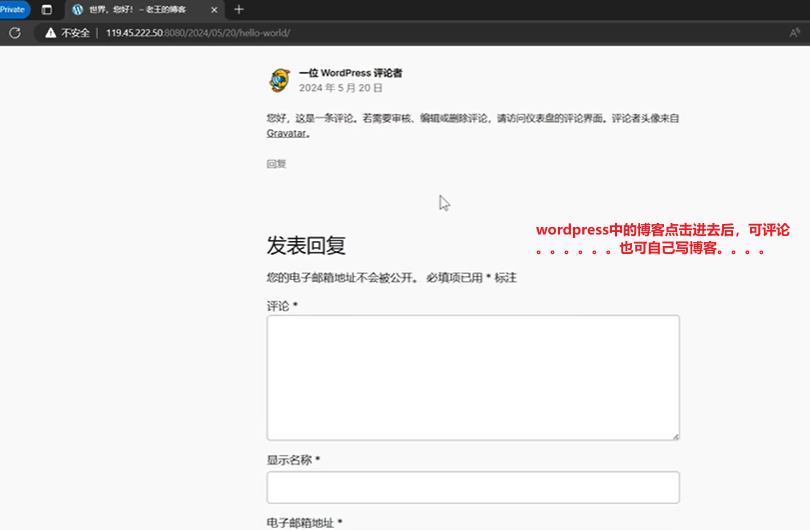The width and height of the screenshot is (810, 530).
Task: Click the 发表回复 heading text
Action: [306, 245]
